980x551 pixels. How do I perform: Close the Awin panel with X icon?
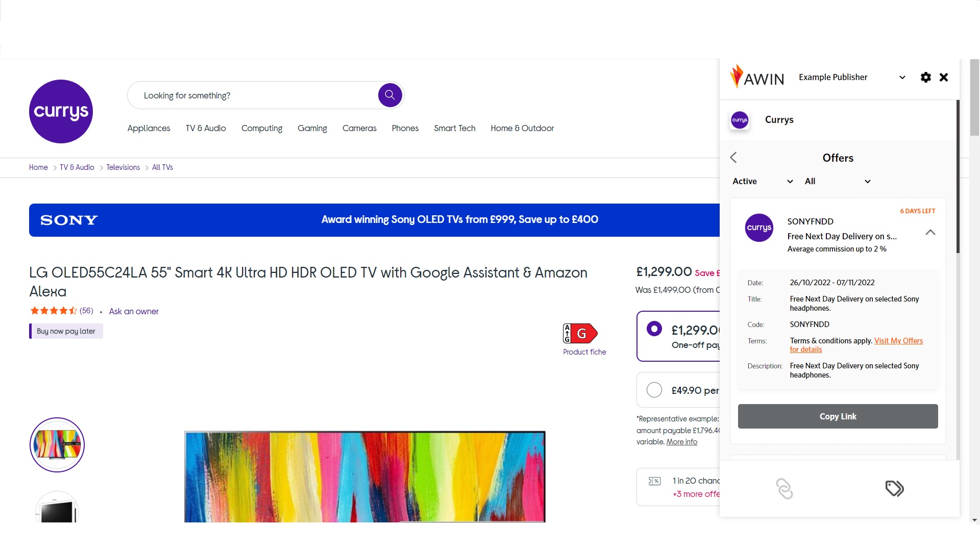click(944, 77)
